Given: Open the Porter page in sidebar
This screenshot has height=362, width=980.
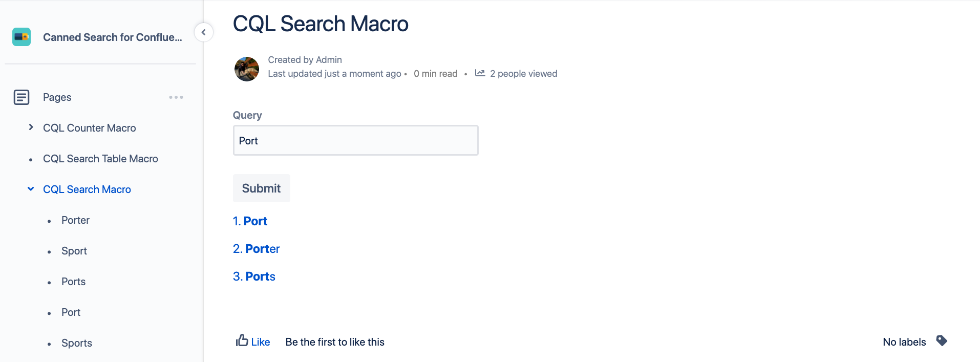Looking at the screenshot, I should click(x=75, y=220).
